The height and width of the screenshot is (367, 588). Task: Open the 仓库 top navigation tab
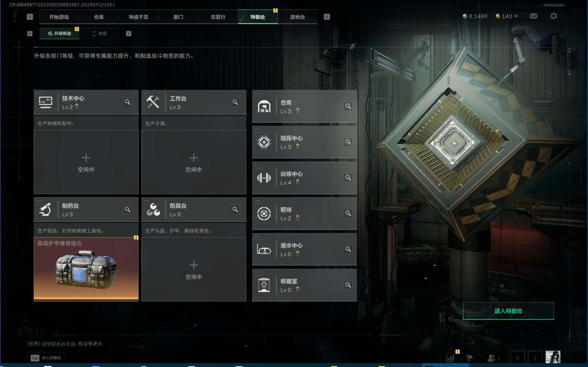[99, 17]
